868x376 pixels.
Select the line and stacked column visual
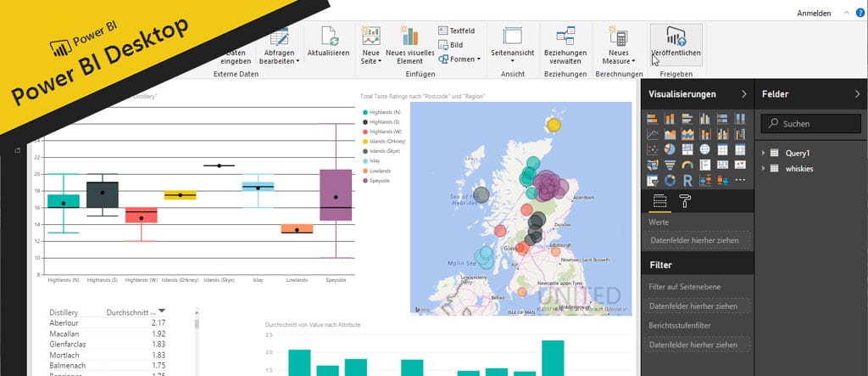tap(704, 134)
